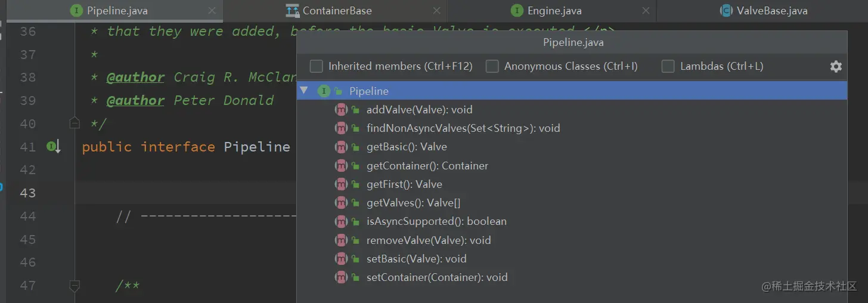Close the ContainerBase tab
Image resolution: width=868 pixels, height=303 pixels.
coord(437,11)
